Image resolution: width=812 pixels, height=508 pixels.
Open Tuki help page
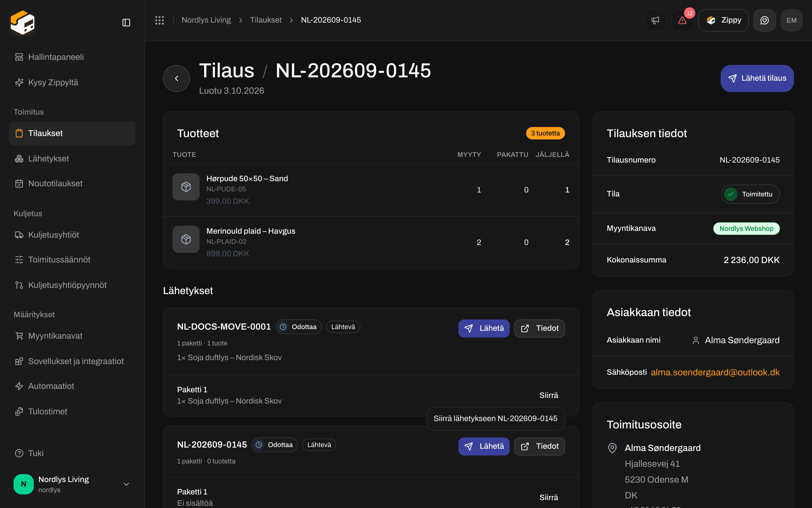72,453
